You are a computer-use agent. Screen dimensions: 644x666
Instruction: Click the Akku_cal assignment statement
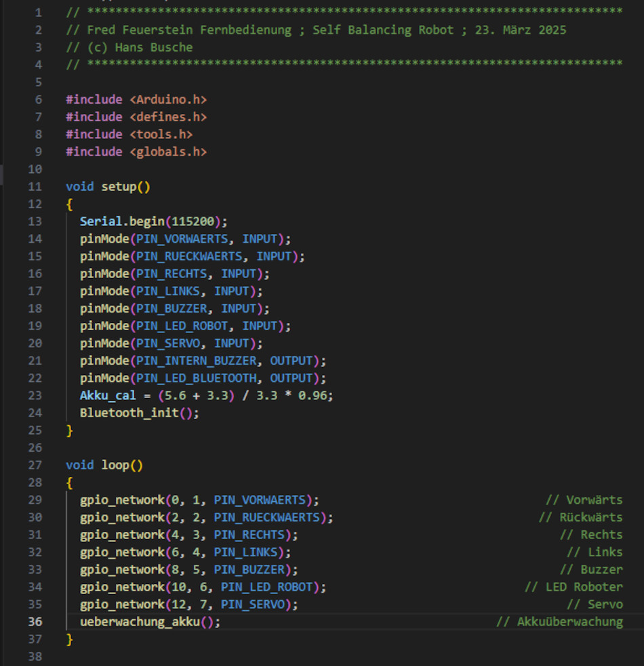(207, 396)
